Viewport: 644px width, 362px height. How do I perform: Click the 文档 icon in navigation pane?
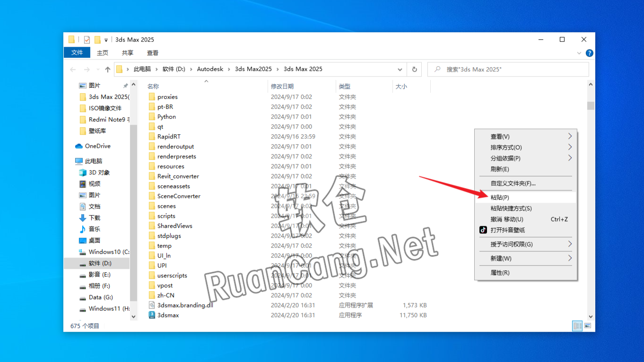coord(83,207)
